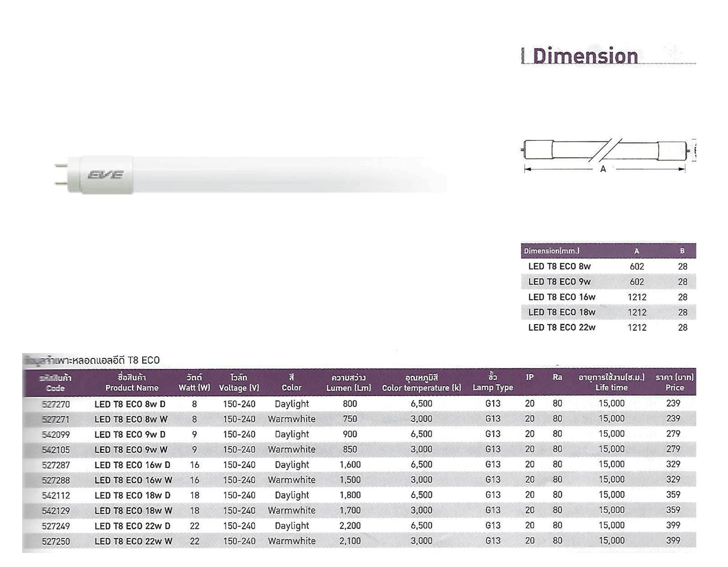Image resolution: width=728 pixels, height=567 pixels.
Task: Click the Thai T8 ECO table title
Action: pos(92,360)
